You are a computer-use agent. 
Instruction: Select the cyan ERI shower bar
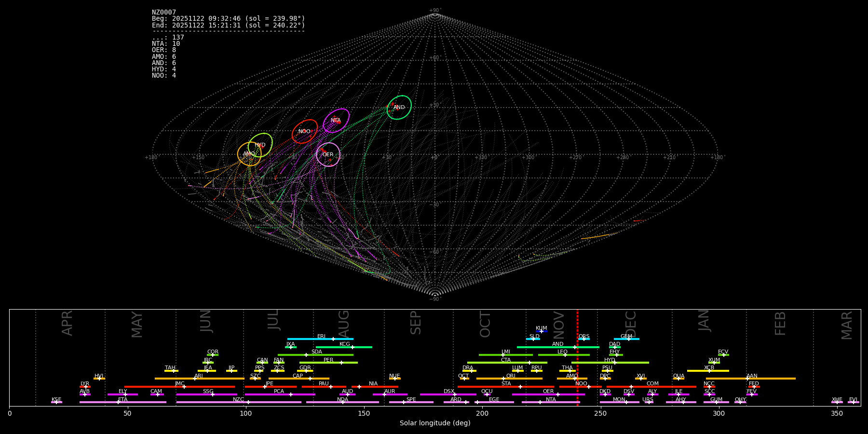(320, 339)
